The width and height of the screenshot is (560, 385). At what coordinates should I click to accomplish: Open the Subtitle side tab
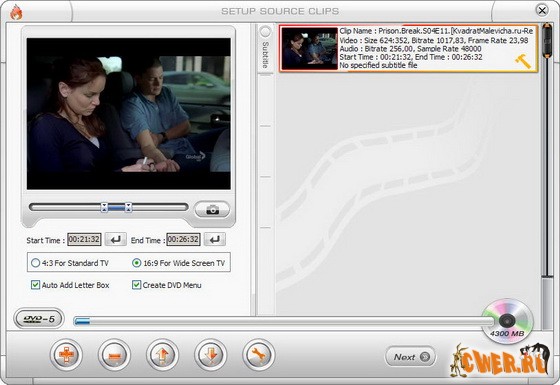tap(265, 55)
